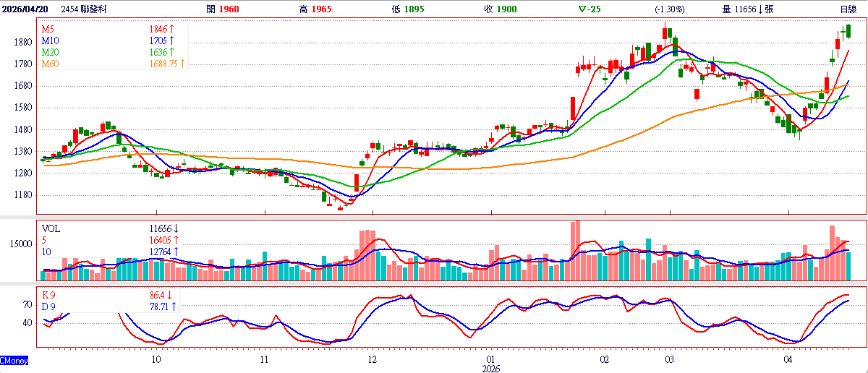Select the M60 moving average legend label
Viewport: 868px width, 373px height.
click(x=51, y=64)
